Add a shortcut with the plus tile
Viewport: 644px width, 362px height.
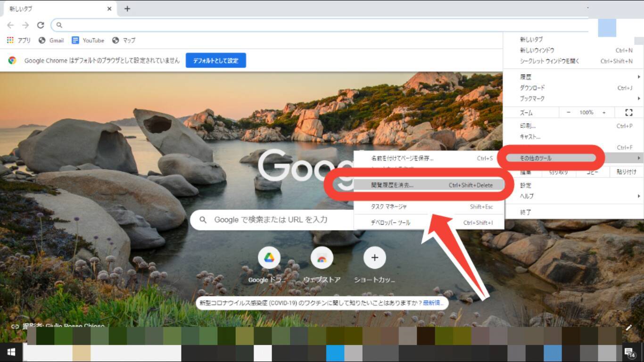click(375, 266)
